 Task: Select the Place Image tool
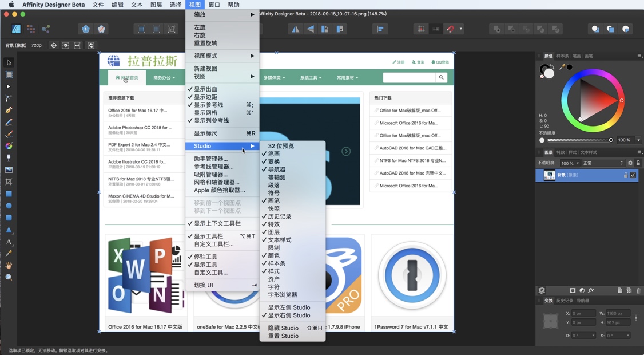coord(9,170)
